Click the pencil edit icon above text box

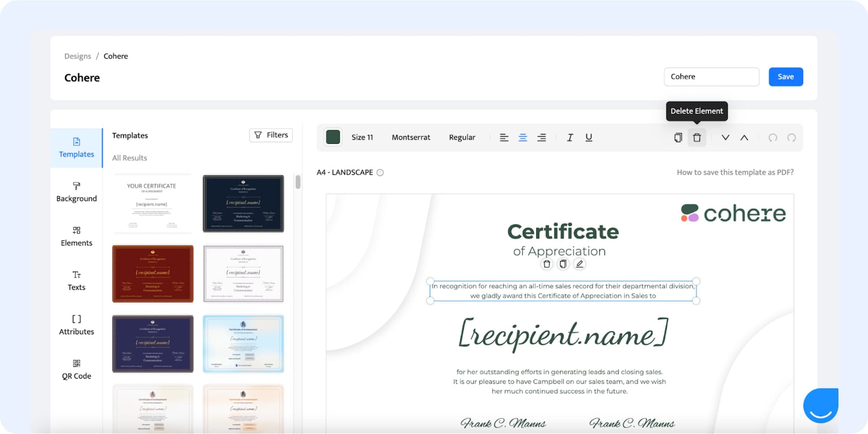(x=579, y=264)
